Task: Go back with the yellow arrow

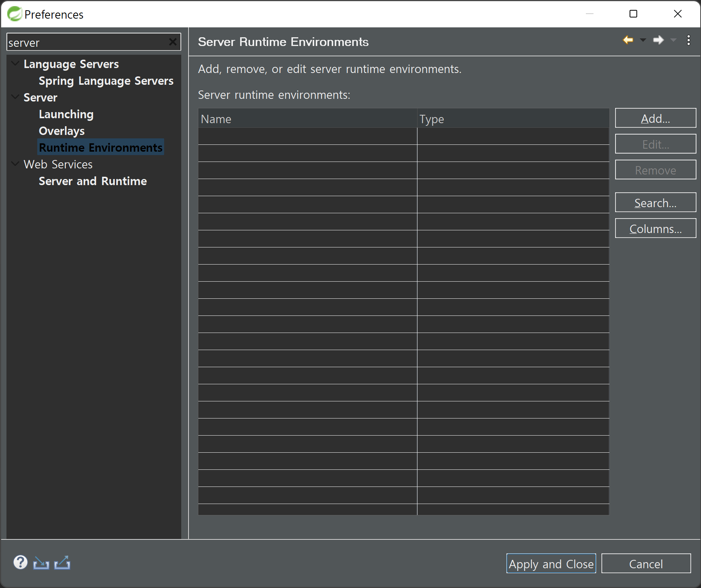Action: pos(628,40)
